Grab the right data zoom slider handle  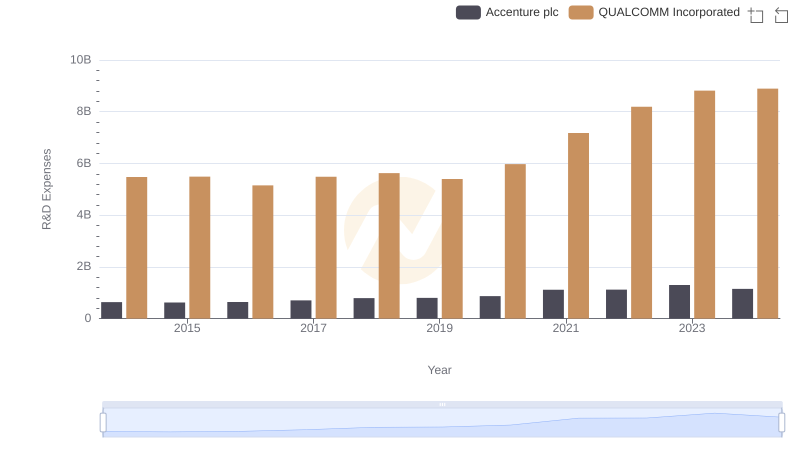[781, 423]
